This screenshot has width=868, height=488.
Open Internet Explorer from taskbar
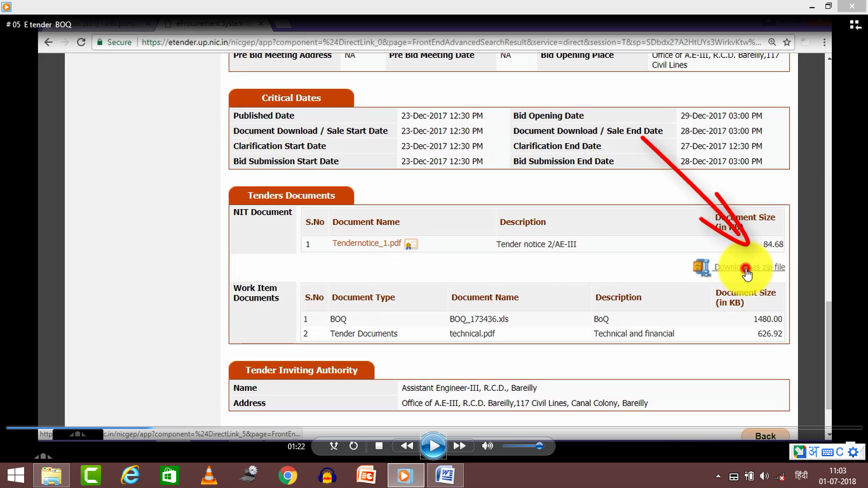[x=130, y=475]
